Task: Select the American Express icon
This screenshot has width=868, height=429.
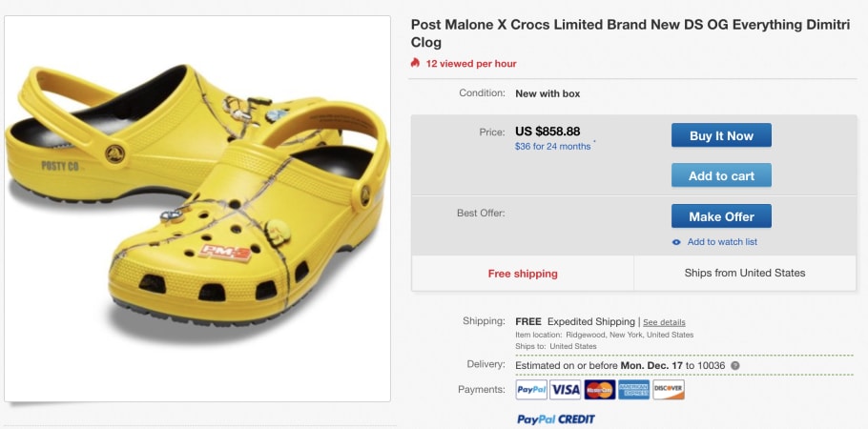Action: click(x=633, y=390)
